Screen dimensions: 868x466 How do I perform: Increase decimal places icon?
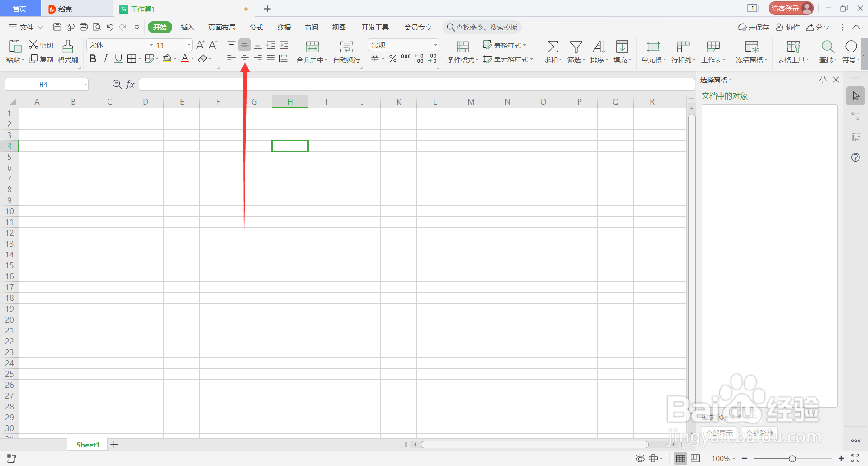point(419,59)
